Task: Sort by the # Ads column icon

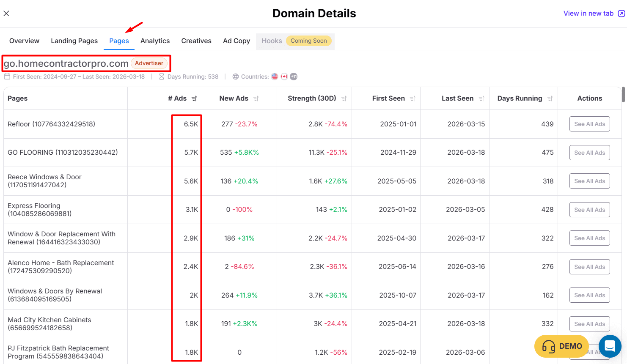Action: tap(194, 99)
